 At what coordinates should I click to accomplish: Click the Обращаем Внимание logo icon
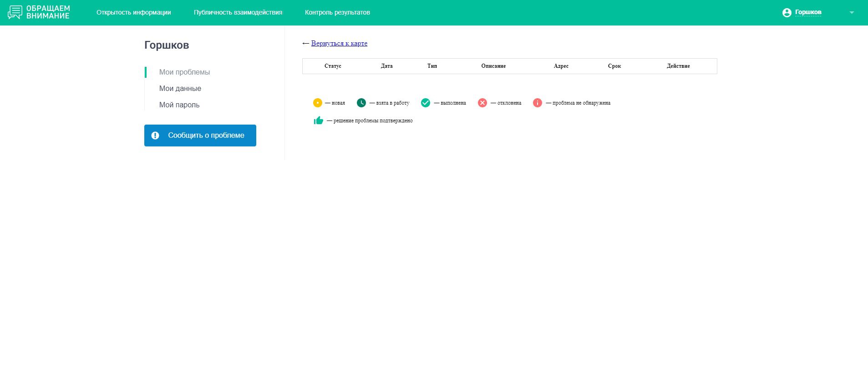[x=15, y=12]
